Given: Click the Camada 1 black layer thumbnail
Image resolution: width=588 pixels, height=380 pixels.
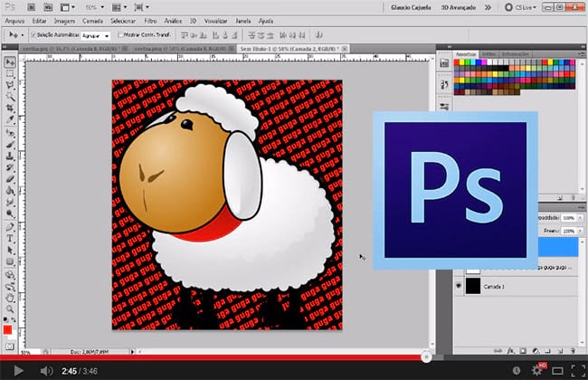Looking at the screenshot, I should tap(473, 286).
